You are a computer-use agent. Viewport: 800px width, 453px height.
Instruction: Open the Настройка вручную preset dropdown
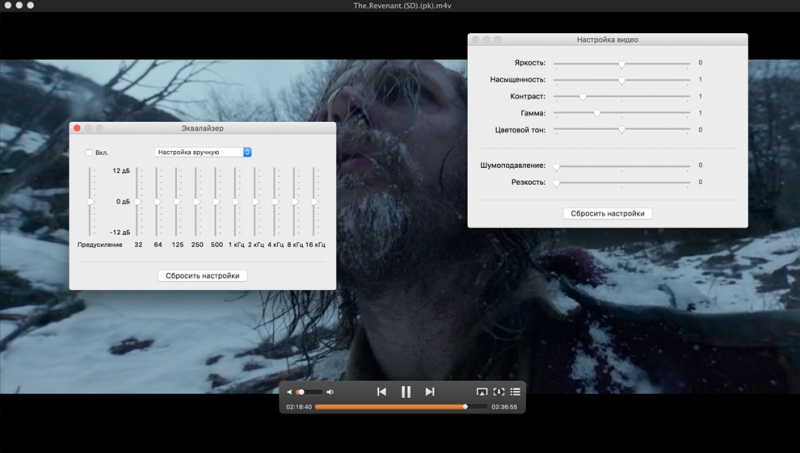tap(203, 152)
